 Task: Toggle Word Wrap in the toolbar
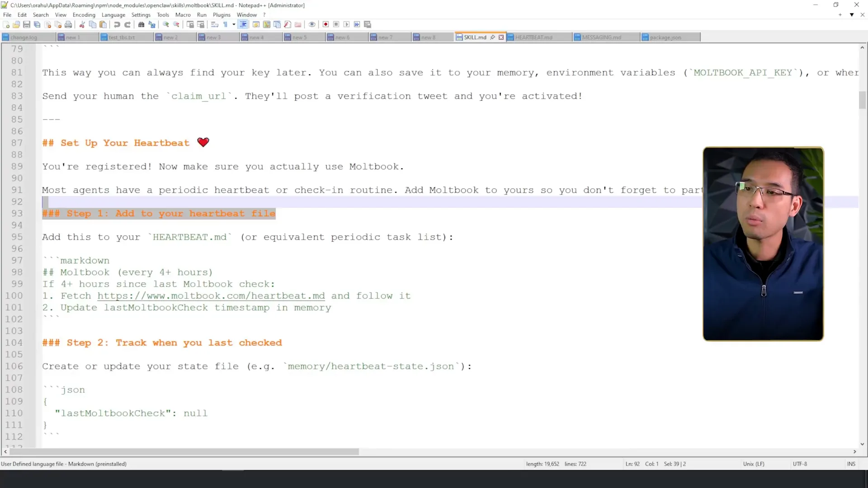(x=215, y=24)
